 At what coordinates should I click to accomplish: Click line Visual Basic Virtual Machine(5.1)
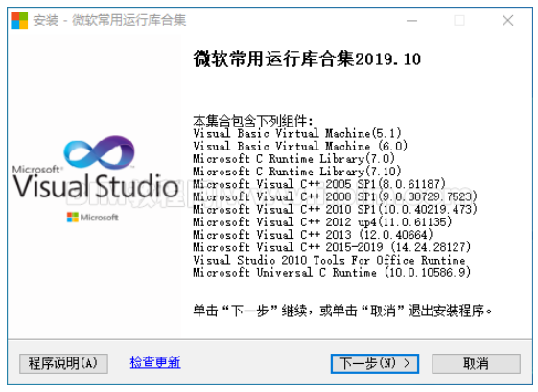coord(296,133)
